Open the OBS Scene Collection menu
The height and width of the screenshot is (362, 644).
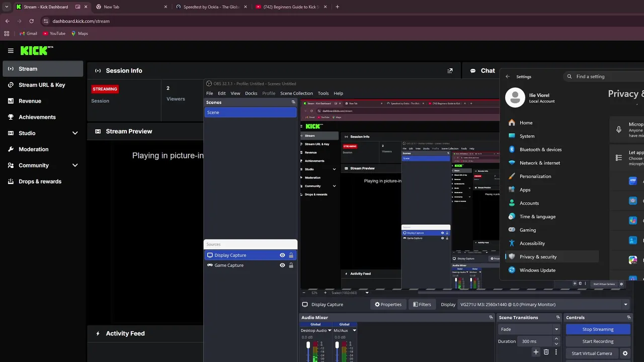296,93
